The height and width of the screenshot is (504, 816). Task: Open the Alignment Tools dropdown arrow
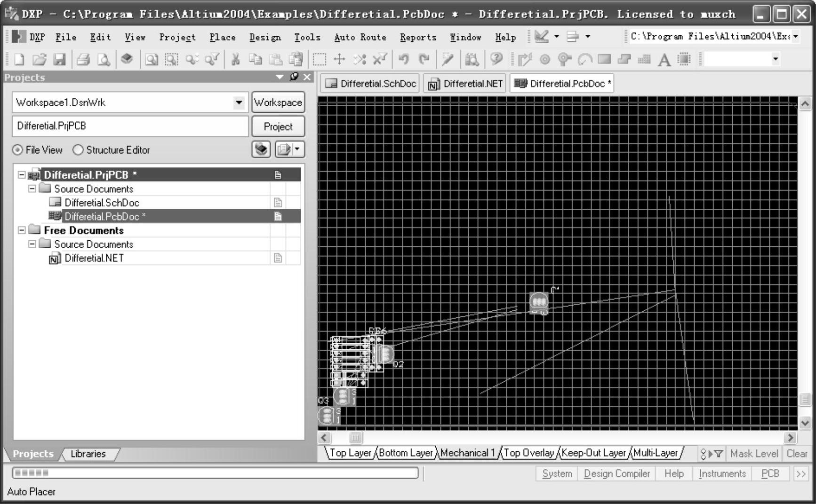click(588, 36)
